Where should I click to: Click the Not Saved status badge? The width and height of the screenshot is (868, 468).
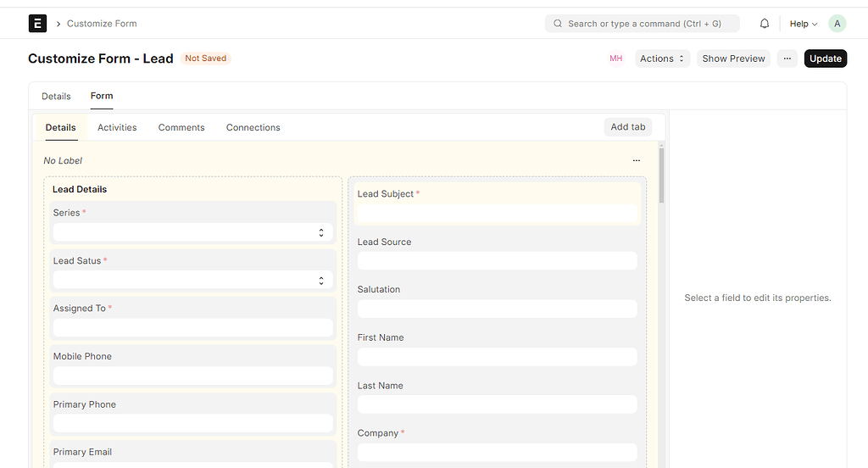point(205,58)
